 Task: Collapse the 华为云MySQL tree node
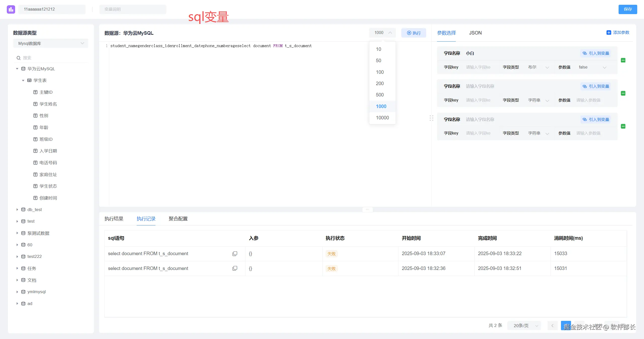pos(17,69)
